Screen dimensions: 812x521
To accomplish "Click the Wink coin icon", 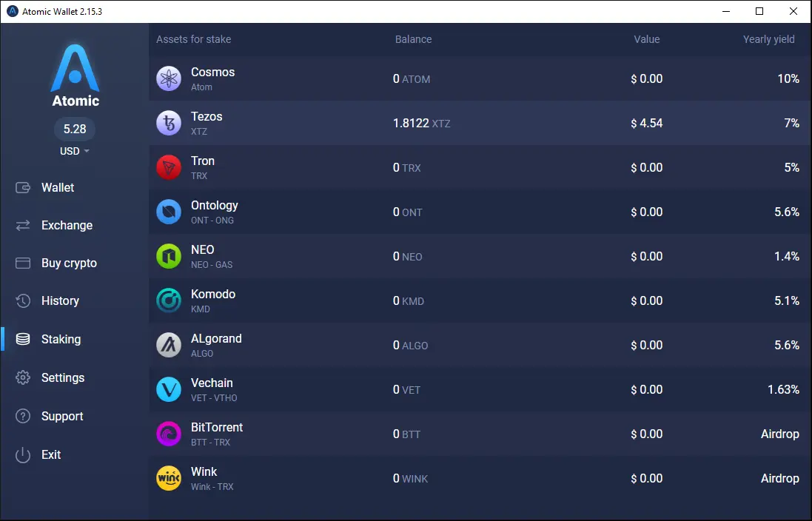I will click(x=169, y=479).
